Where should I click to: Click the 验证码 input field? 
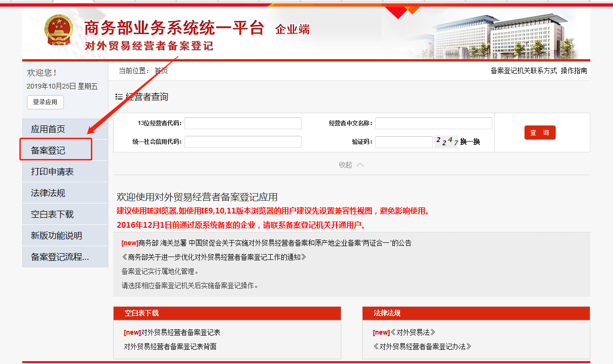coord(403,142)
